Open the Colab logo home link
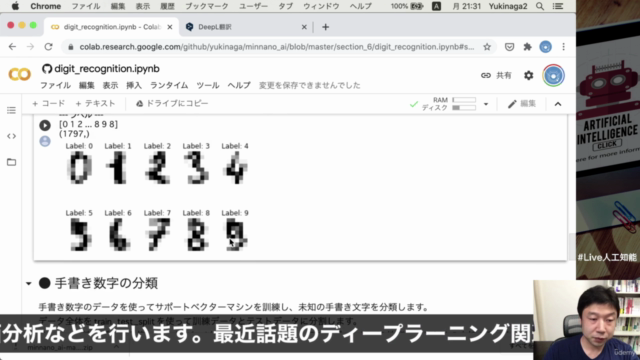The width and height of the screenshot is (640, 360). [19, 74]
